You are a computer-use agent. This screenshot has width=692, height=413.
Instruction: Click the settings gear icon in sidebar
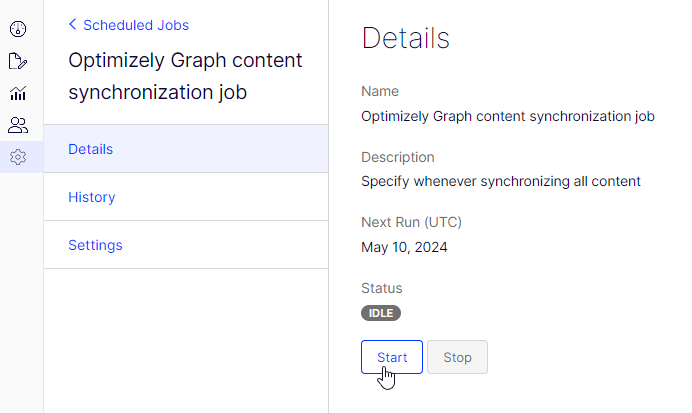click(x=18, y=157)
